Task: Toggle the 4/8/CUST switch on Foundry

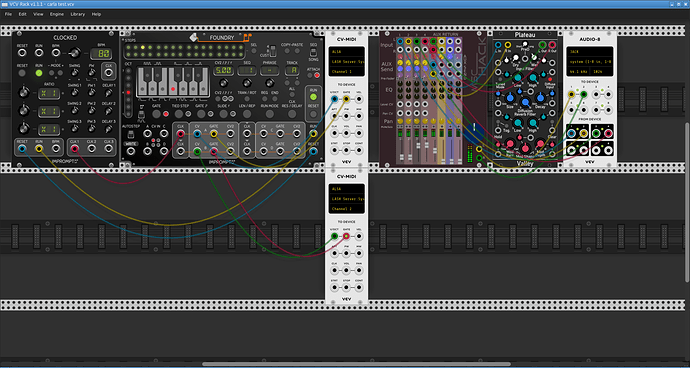Action: 273,50
